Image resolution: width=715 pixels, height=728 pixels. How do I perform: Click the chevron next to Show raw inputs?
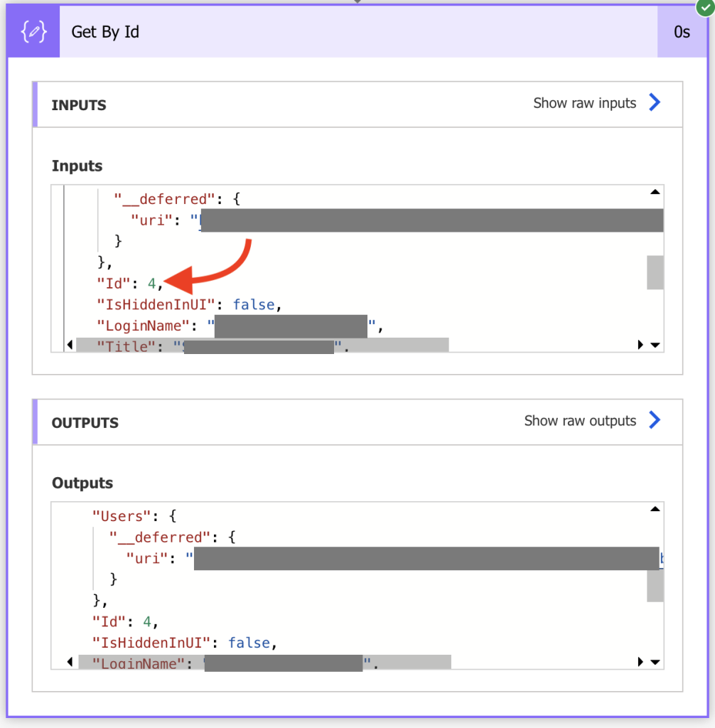click(654, 102)
